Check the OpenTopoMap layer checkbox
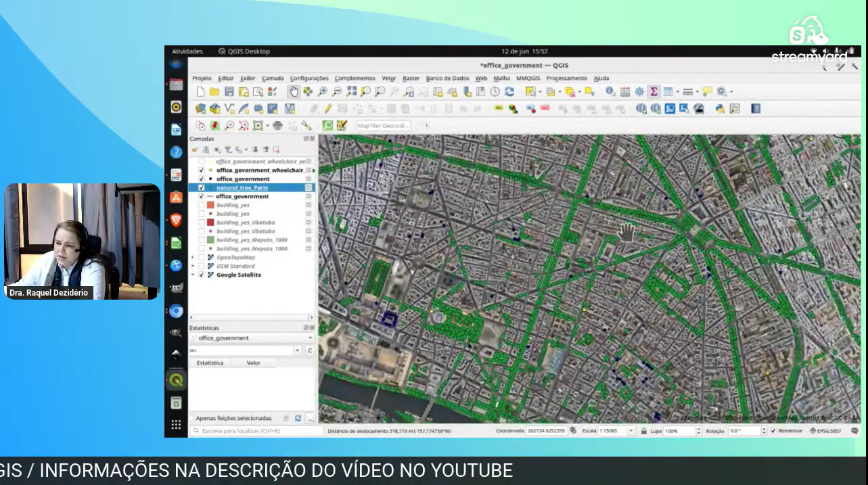Image resolution: width=868 pixels, height=485 pixels. coord(202,257)
